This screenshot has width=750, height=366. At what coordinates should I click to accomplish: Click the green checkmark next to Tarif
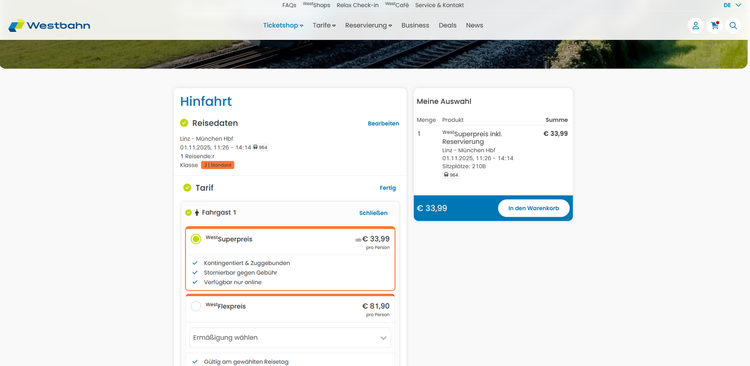pyautogui.click(x=187, y=188)
